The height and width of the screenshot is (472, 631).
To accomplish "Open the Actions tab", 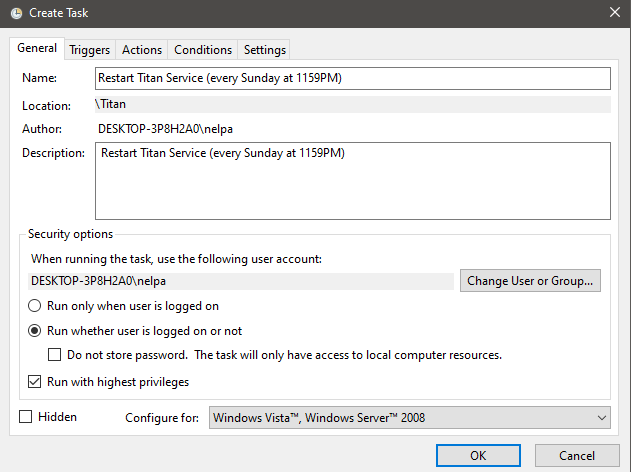I will [142, 50].
